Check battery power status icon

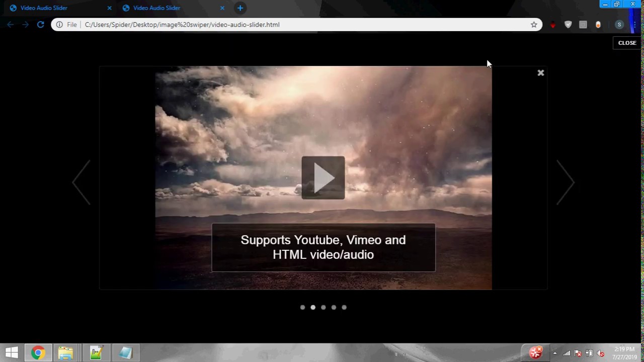589,353
